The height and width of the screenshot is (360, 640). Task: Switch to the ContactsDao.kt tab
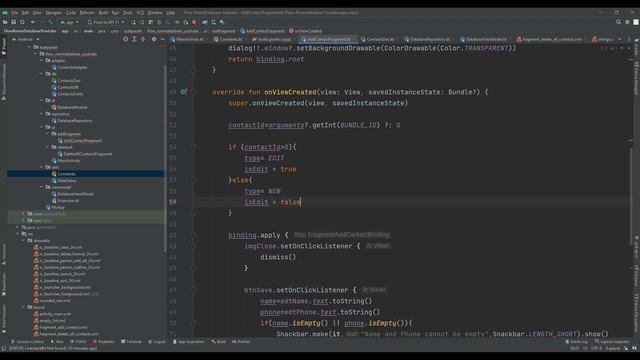click(x=378, y=40)
